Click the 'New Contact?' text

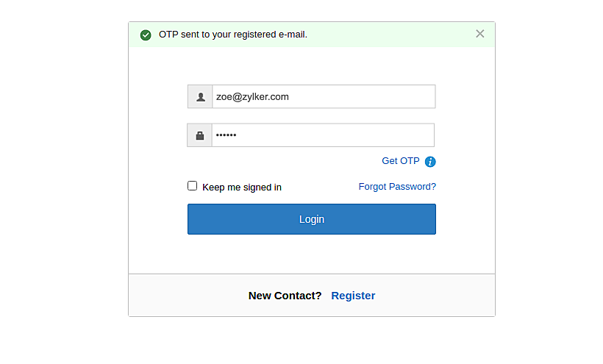(285, 296)
